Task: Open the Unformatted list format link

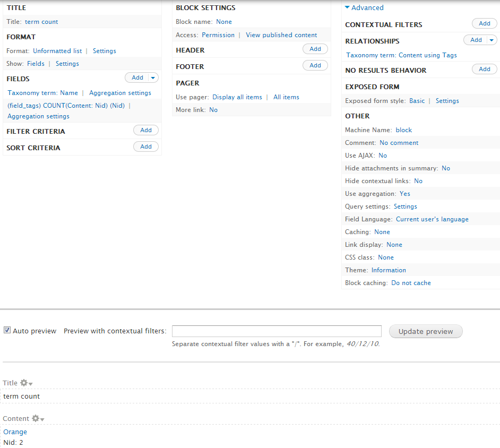Action: tap(57, 51)
